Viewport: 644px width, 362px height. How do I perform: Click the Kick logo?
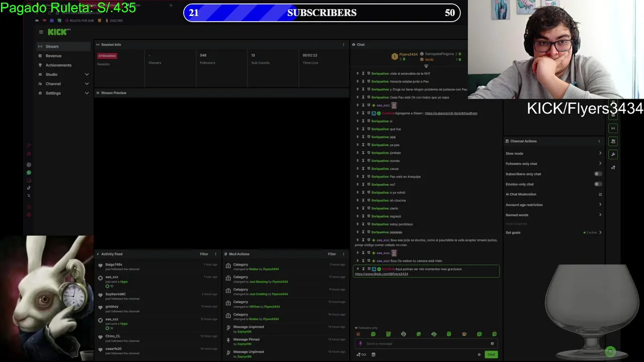tap(59, 32)
